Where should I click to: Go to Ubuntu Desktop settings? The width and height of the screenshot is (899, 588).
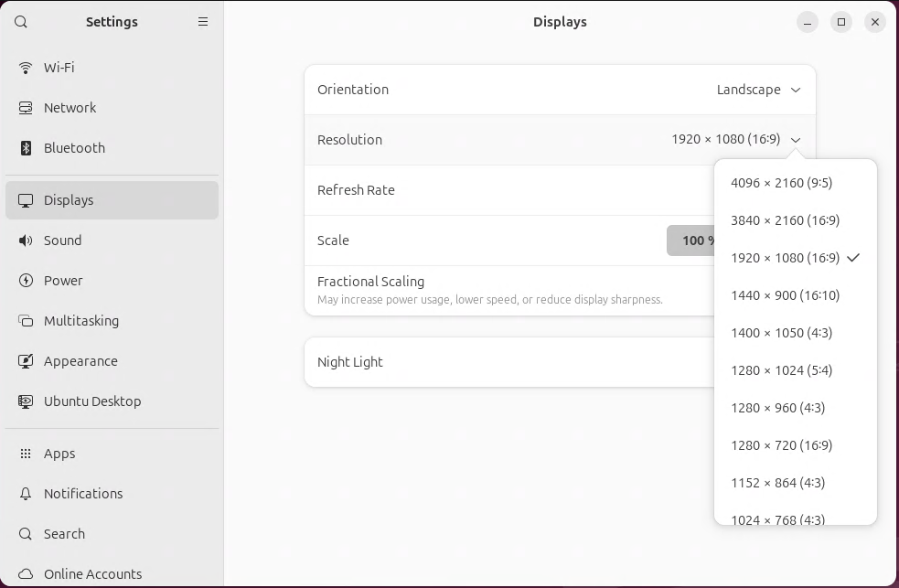92,401
